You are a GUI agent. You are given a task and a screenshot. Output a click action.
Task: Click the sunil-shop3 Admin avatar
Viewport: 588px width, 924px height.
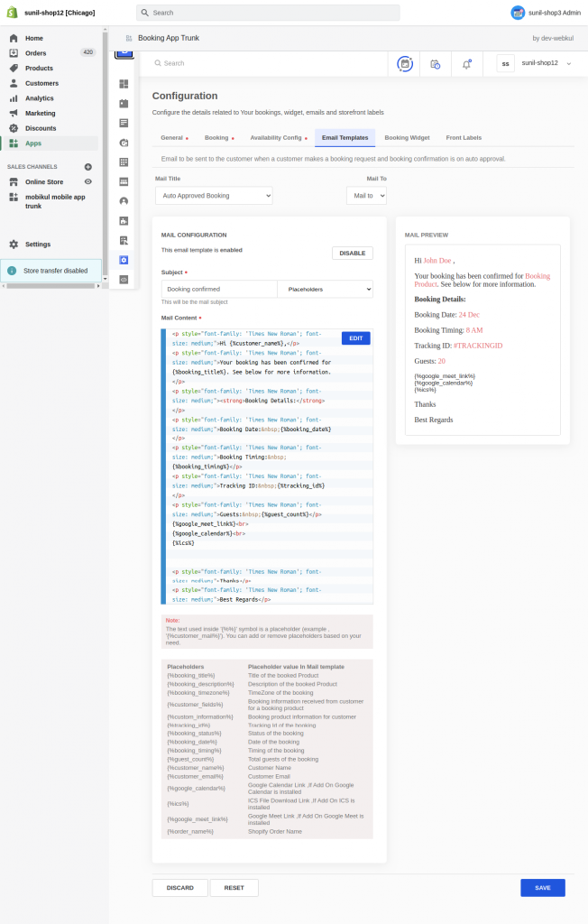pyautogui.click(x=518, y=13)
